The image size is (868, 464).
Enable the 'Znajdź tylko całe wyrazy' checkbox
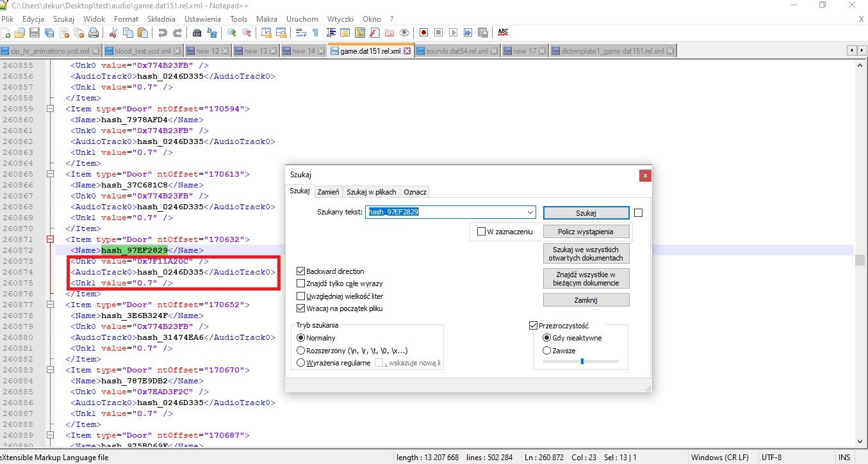pyautogui.click(x=301, y=284)
